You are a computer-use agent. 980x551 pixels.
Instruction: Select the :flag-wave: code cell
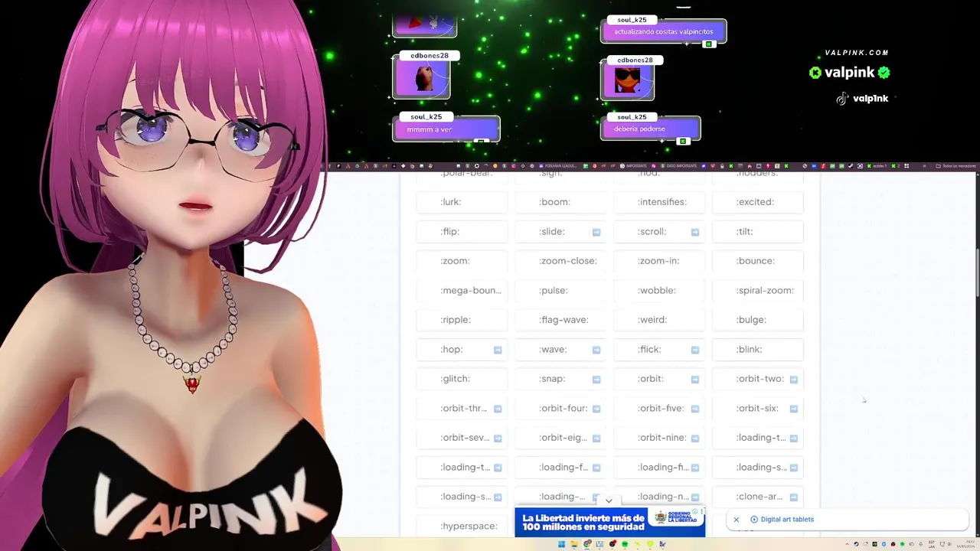tap(560, 320)
